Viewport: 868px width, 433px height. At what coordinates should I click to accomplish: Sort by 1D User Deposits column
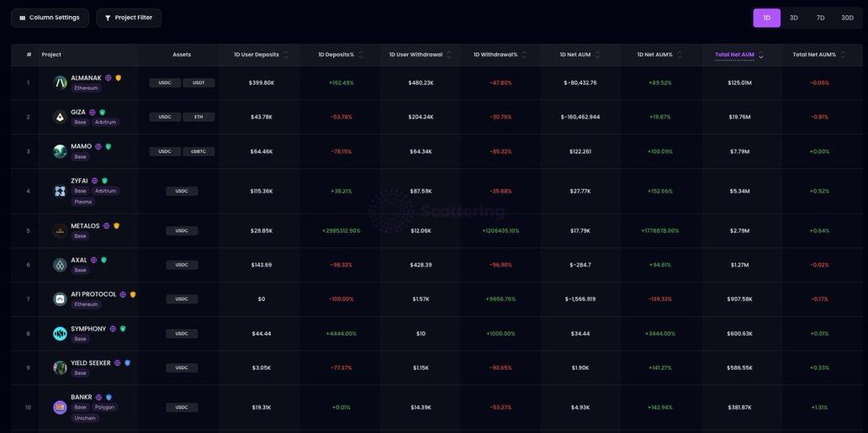[x=257, y=55]
